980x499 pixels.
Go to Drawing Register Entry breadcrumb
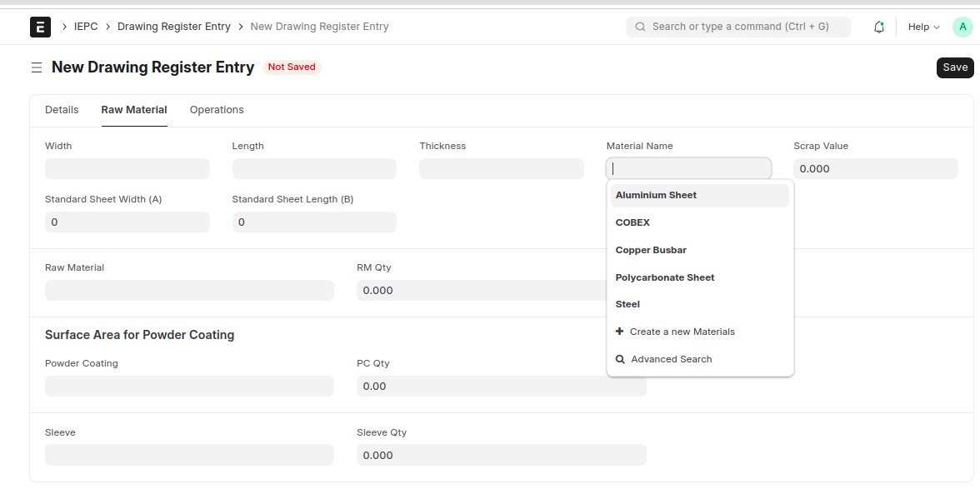173,27
